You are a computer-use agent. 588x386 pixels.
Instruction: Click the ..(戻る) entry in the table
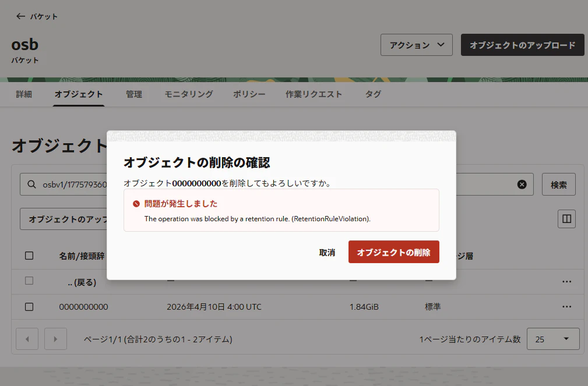[82, 282]
